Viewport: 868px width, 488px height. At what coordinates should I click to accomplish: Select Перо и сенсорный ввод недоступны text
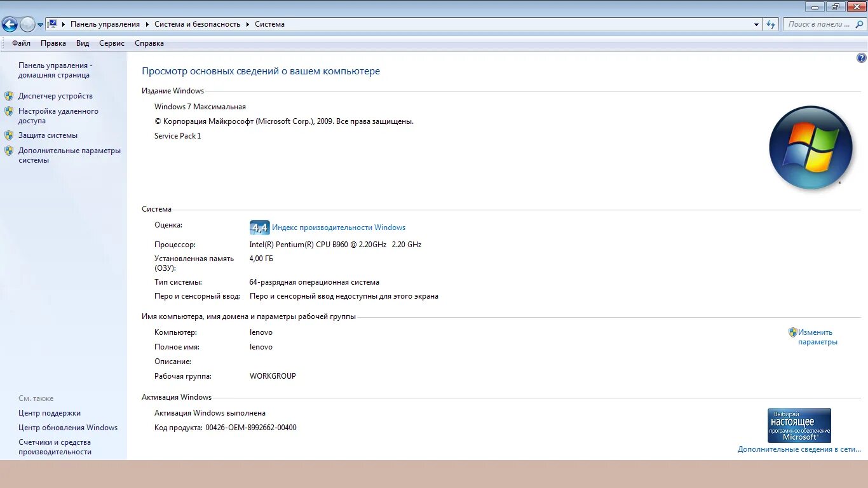pyautogui.click(x=344, y=296)
